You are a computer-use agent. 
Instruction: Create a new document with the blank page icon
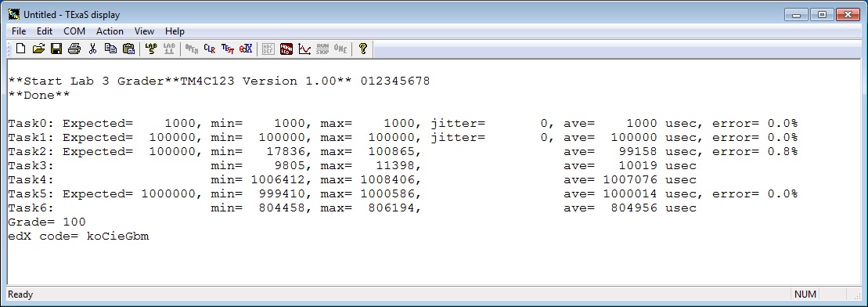[x=21, y=49]
